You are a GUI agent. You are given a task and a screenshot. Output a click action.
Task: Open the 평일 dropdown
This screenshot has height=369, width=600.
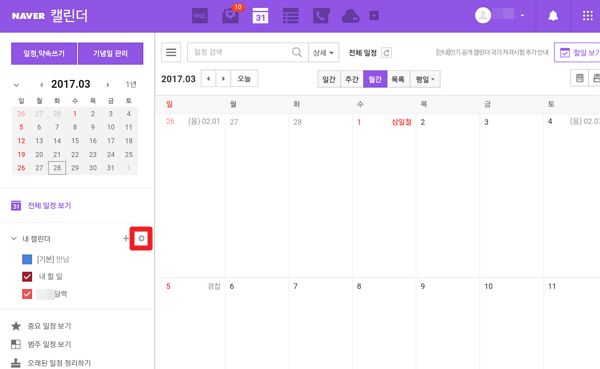coord(425,79)
